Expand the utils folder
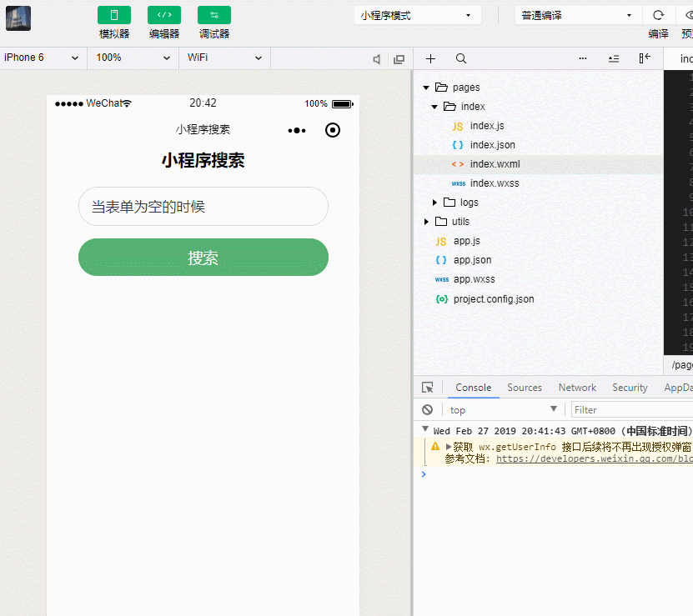Viewport: 693px width, 616px height. pos(426,222)
